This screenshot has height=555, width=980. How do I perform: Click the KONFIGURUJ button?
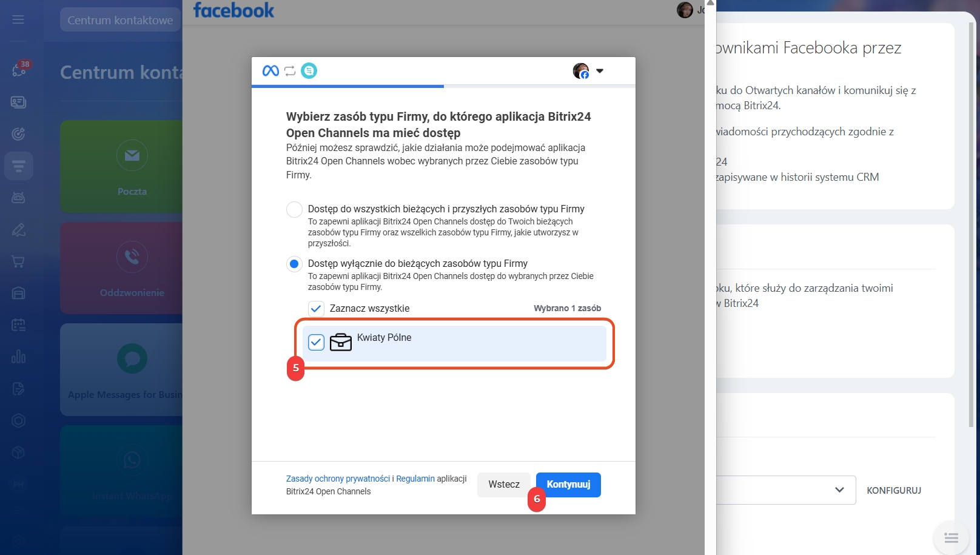[894, 490]
